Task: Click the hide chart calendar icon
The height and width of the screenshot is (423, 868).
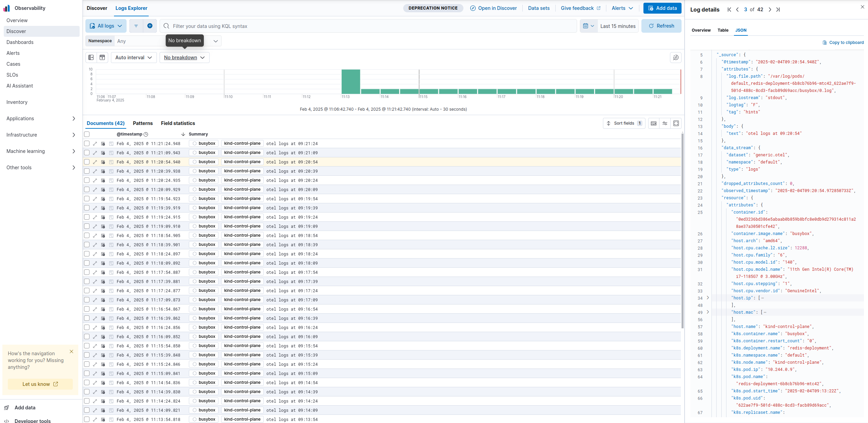Action: coord(102,58)
